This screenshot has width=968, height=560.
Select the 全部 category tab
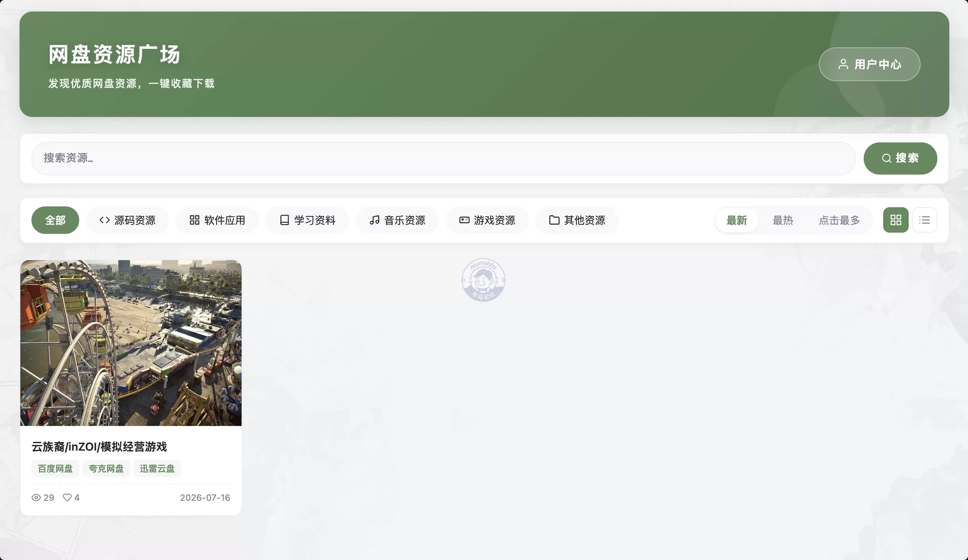(x=55, y=220)
